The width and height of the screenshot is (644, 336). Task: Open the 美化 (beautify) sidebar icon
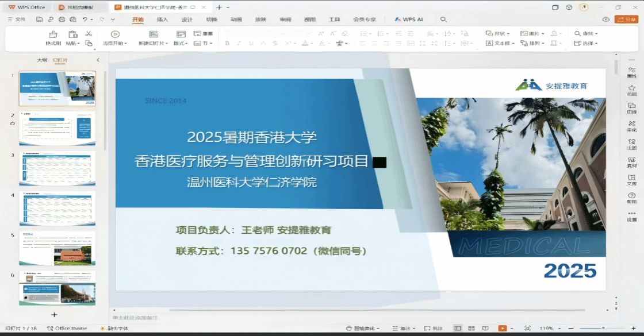pyautogui.click(x=631, y=126)
